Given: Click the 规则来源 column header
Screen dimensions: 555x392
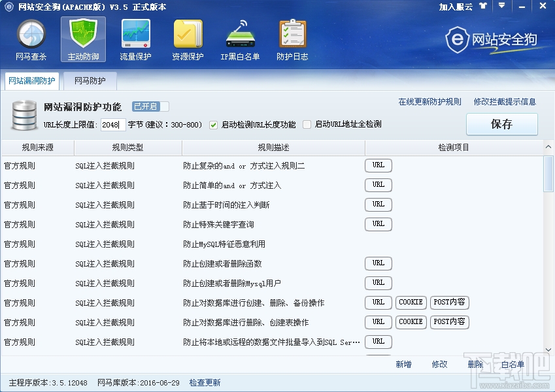Looking at the screenshot, I should pyautogui.click(x=37, y=148).
